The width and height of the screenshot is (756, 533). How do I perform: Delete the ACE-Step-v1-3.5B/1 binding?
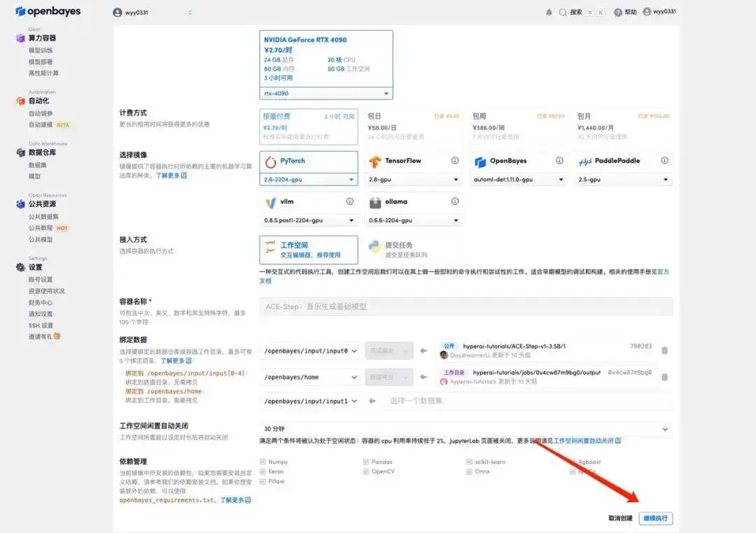pyautogui.click(x=664, y=350)
